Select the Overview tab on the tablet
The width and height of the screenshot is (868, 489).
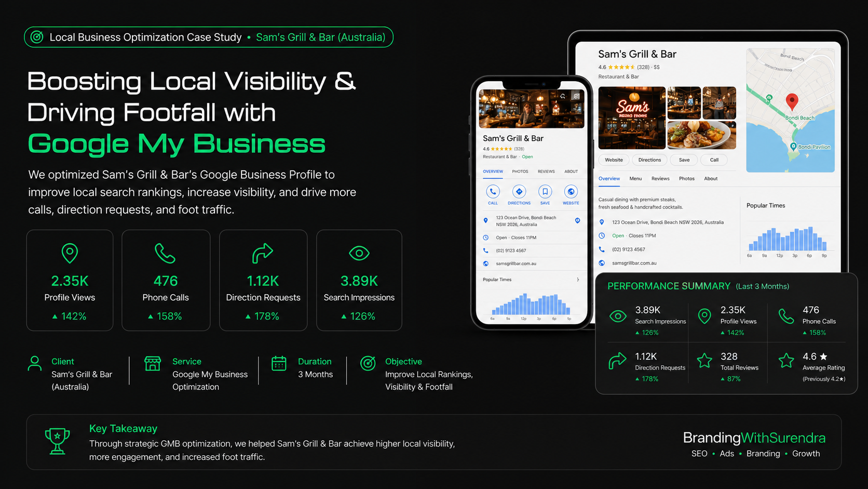point(609,179)
